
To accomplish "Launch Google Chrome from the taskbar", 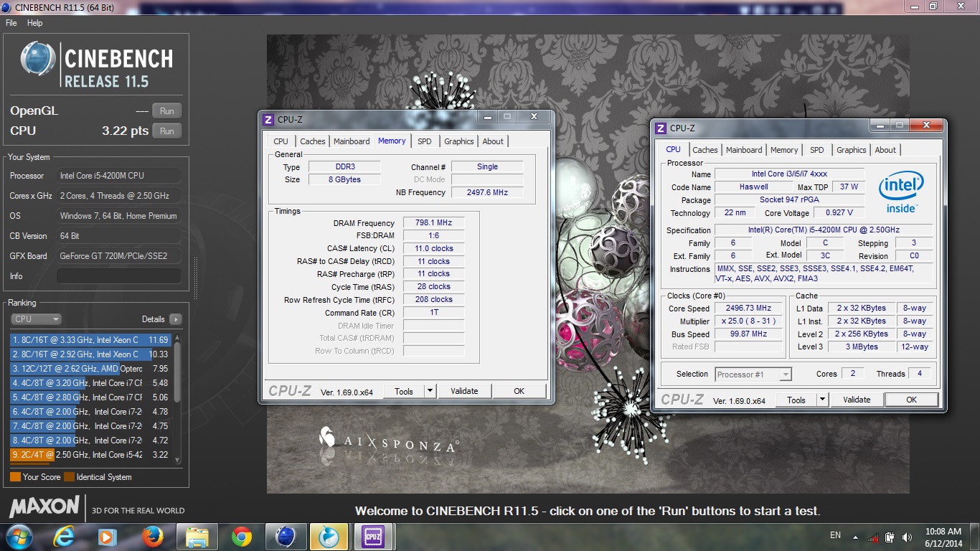I will point(242,537).
